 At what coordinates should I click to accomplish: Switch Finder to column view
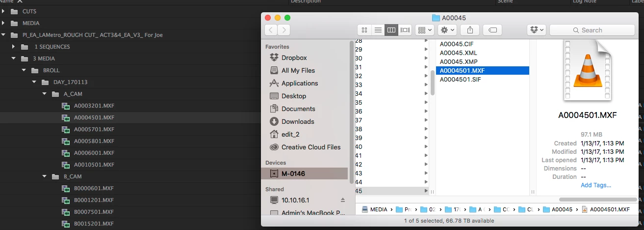coord(391,30)
